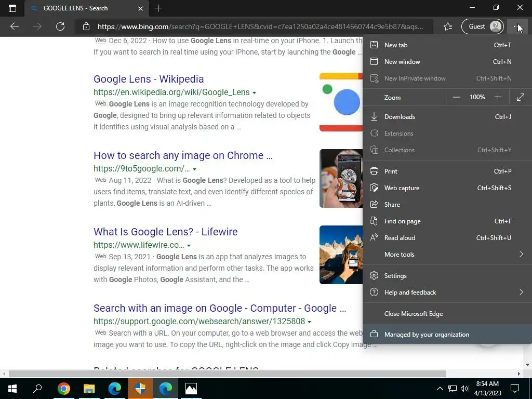
Task: Expand the More tools submenu
Action: click(447, 255)
